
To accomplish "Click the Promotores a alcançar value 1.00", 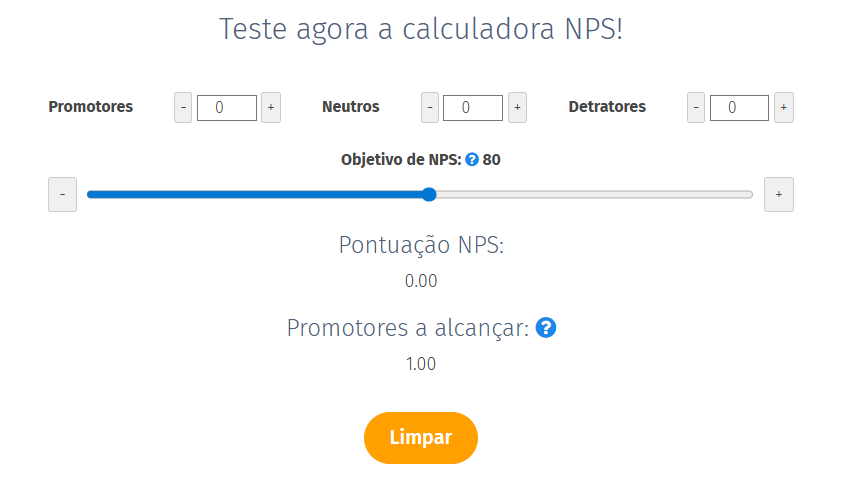I will 421,364.
